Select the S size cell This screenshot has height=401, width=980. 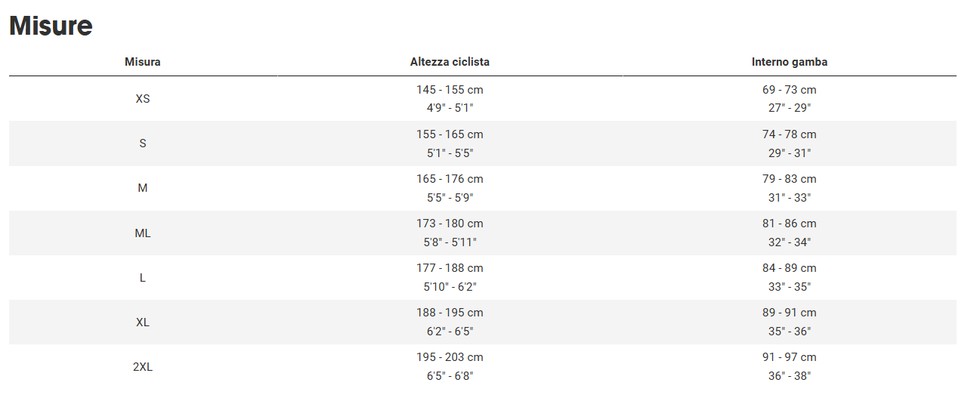[143, 143]
